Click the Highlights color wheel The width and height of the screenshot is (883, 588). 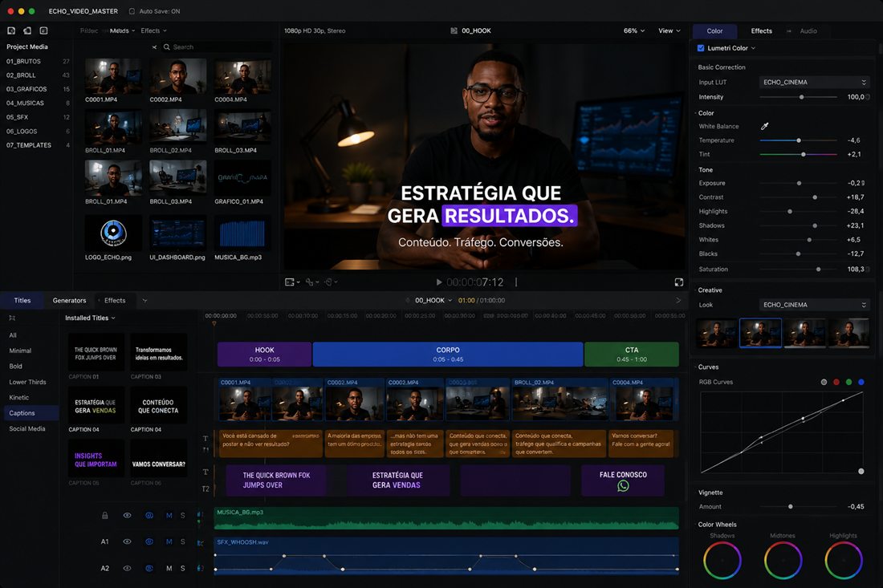click(844, 561)
